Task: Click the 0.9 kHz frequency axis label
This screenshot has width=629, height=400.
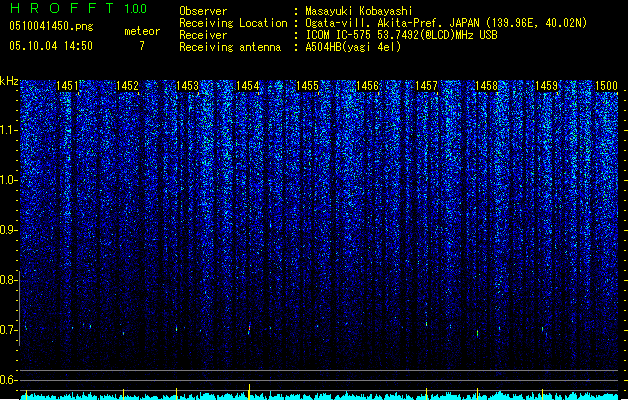Action: coord(7,230)
